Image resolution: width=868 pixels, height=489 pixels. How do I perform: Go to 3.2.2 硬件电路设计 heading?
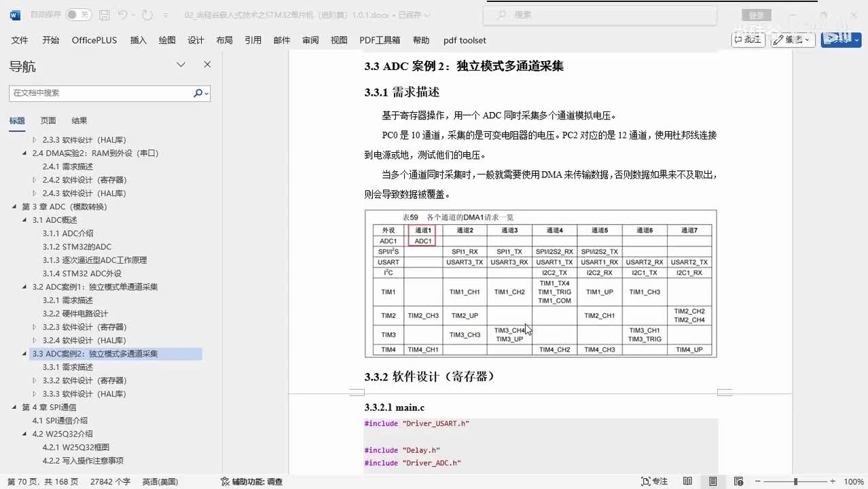(x=75, y=314)
